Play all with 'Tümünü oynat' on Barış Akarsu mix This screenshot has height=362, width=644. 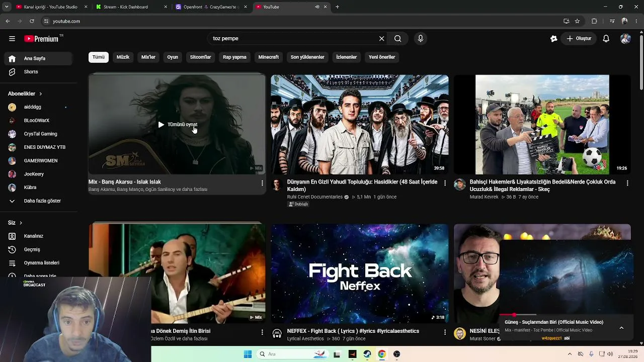click(x=178, y=125)
